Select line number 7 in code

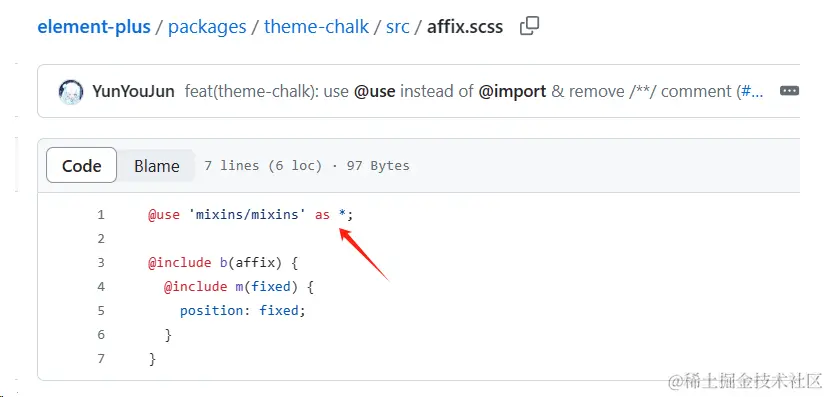point(100,358)
